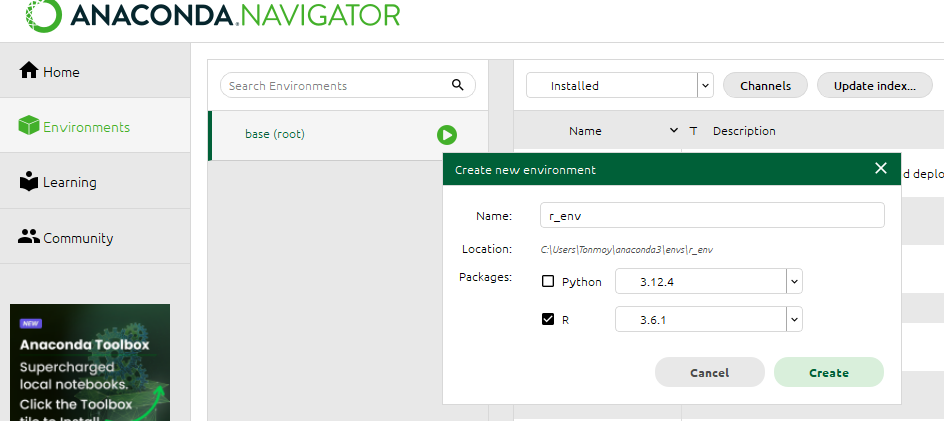Click the Learning icon in sidebar
This screenshot has width=944, height=421.
click(x=28, y=182)
